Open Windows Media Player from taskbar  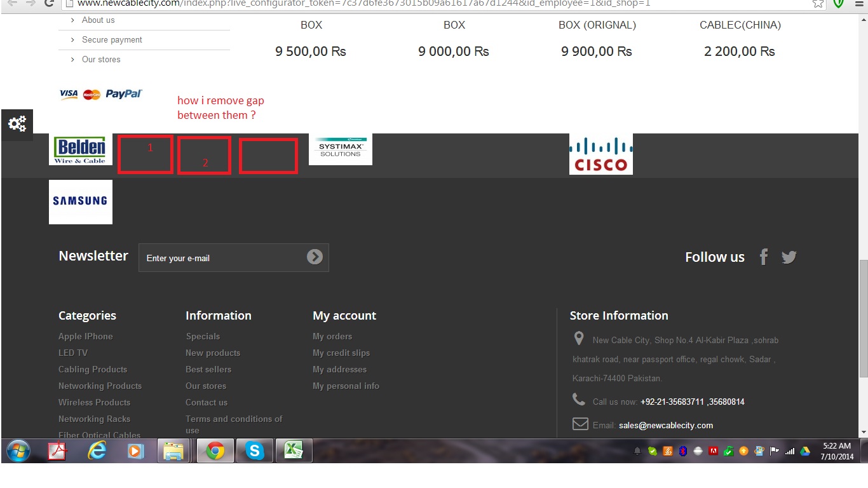coord(135,451)
